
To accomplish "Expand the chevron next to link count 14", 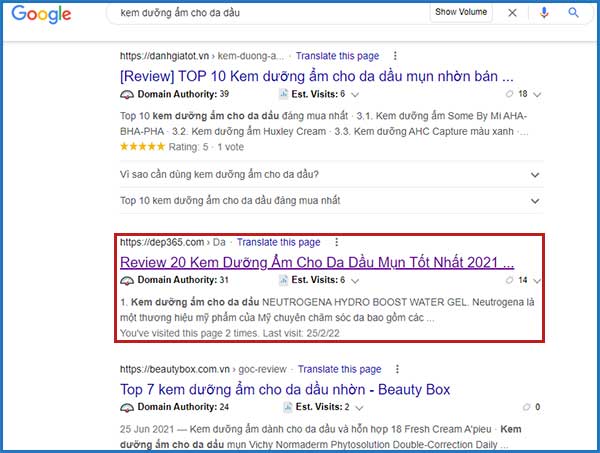I will click(x=537, y=281).
